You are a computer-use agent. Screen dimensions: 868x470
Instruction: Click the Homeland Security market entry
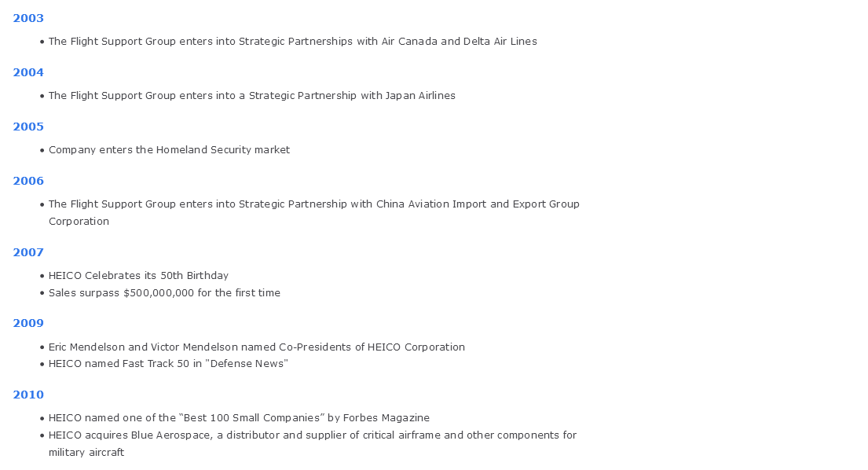[170, 150]
